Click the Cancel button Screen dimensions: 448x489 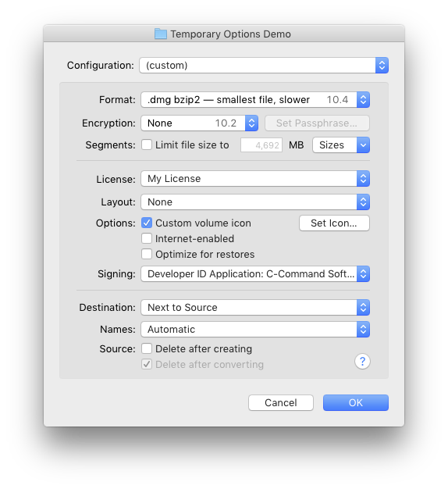[281, 402]
